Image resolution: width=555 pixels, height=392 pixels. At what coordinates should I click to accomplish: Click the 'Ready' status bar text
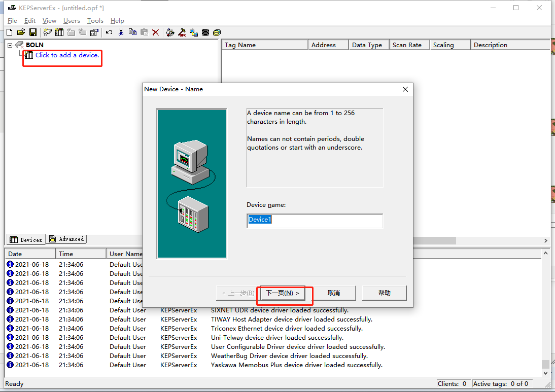pos(14,384)
